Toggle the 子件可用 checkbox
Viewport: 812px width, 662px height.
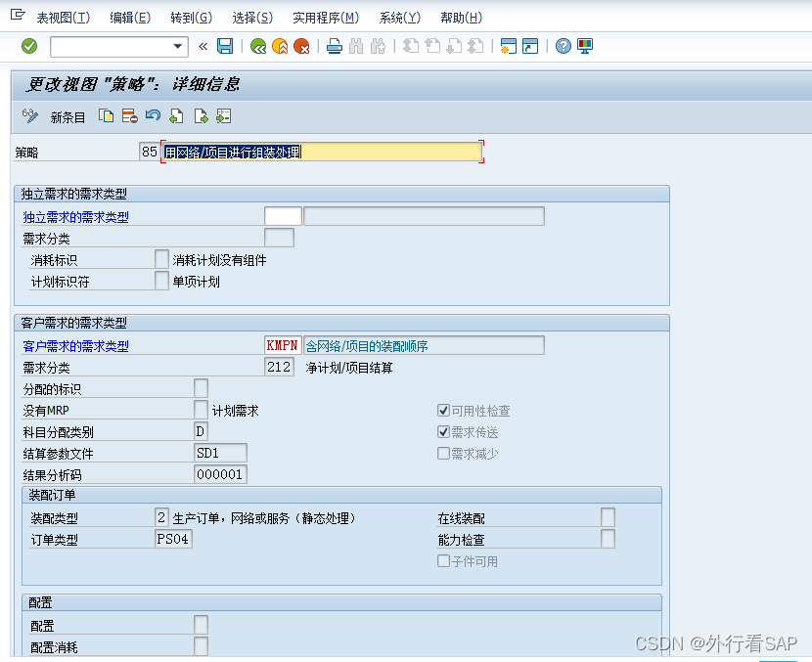443,561
